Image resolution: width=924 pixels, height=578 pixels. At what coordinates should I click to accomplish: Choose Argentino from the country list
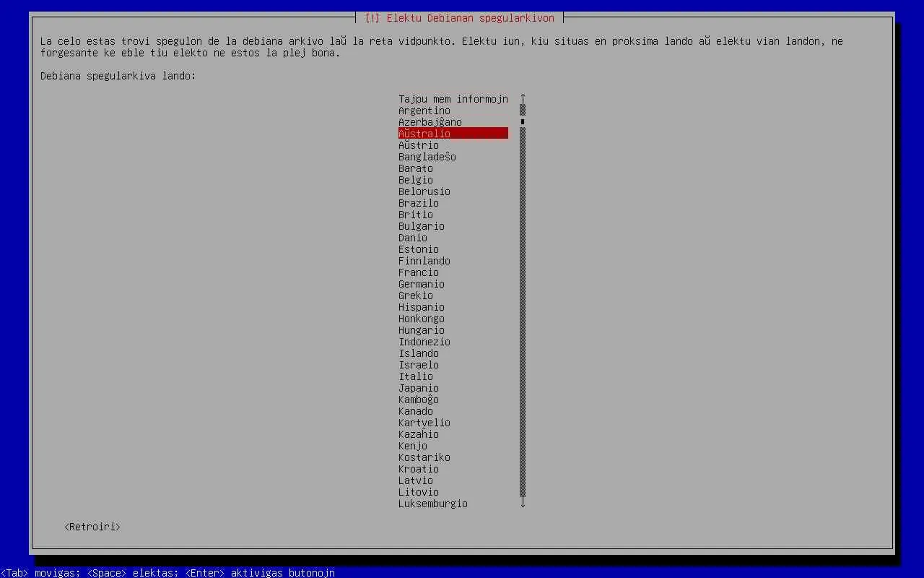coord(424,111)
